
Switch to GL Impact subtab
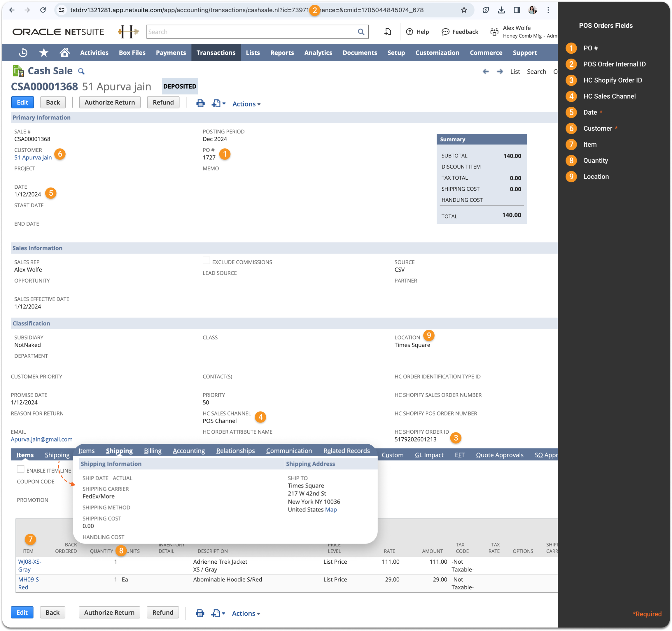pyautogui.click(x=429, y=455)
